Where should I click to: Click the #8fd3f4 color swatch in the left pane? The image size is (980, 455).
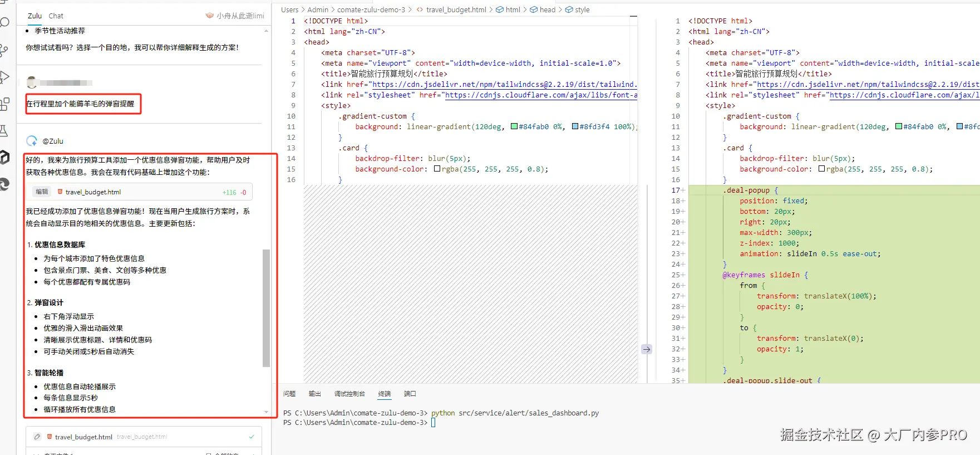575,126
